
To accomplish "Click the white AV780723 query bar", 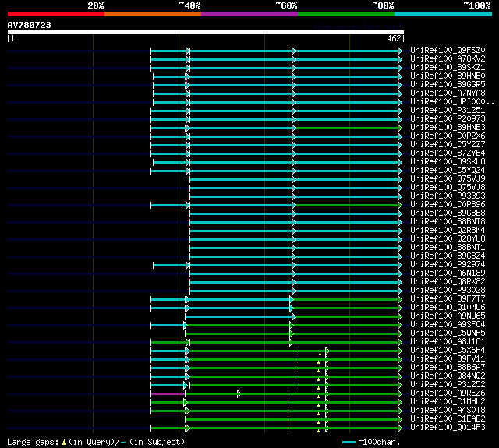I will [x=206, y=32].
